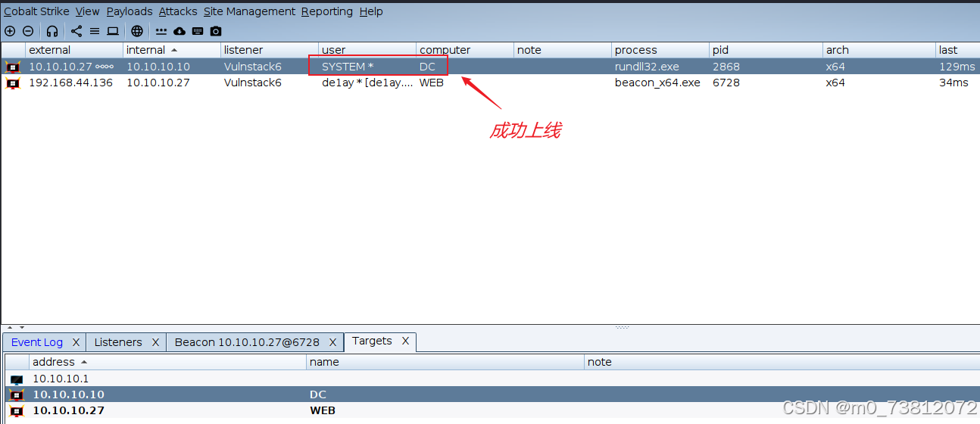Click the beacon icon of the DC session row
Viewport: 980px width, 424px height.
[x=12, y=67]
